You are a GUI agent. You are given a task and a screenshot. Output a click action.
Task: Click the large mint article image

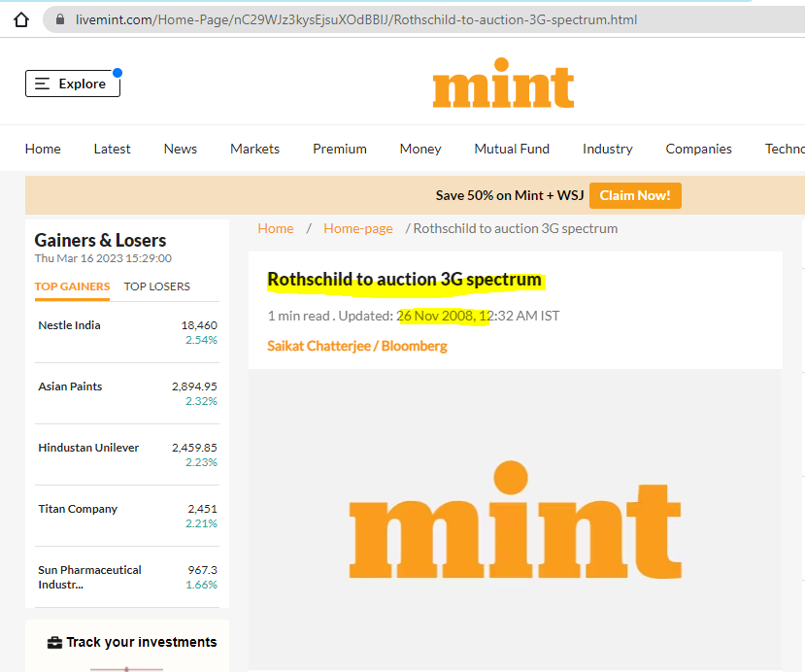coord(516,519)
